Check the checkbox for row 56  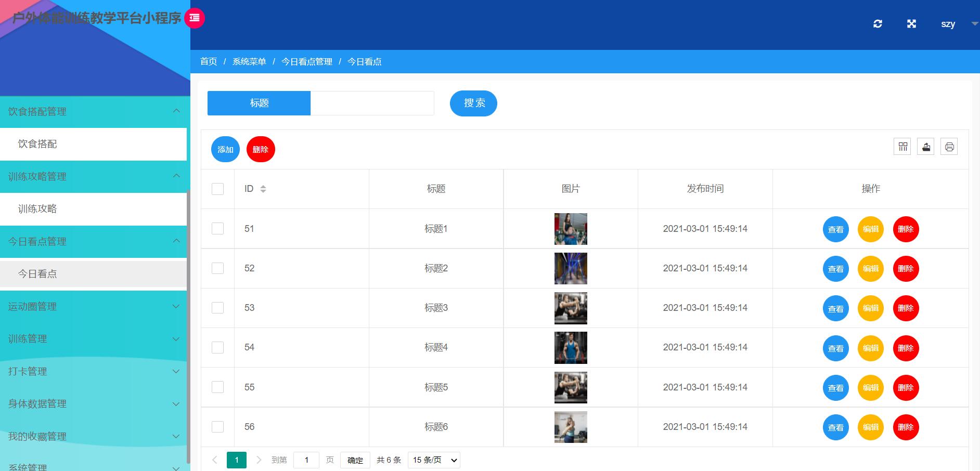click(217, 426)
